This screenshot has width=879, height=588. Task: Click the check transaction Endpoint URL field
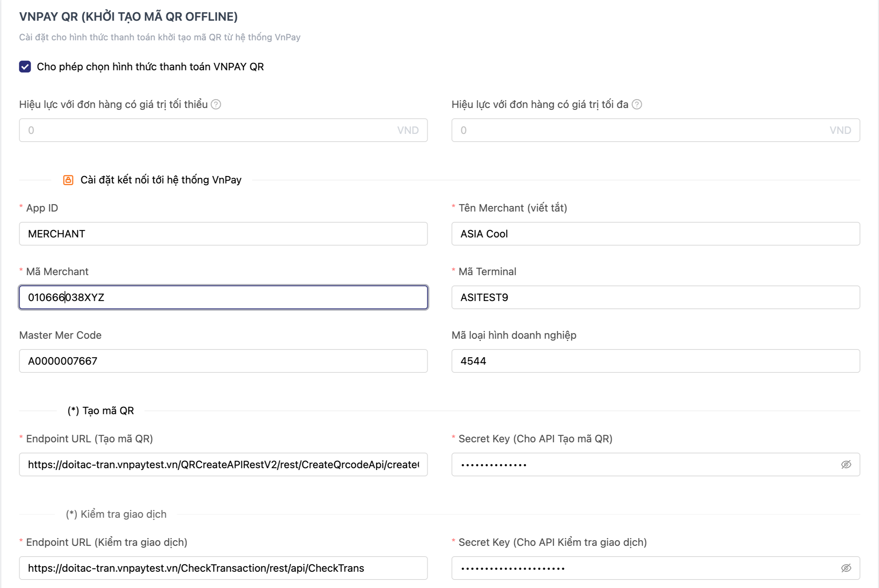pyautogui.click(x=223, y=568)
